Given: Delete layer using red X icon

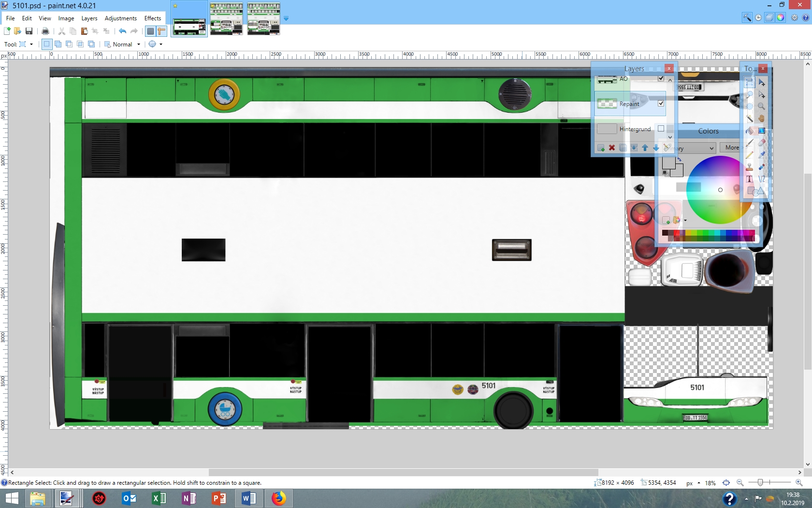Looking at the screenshot, I should [x=612, y=148].
